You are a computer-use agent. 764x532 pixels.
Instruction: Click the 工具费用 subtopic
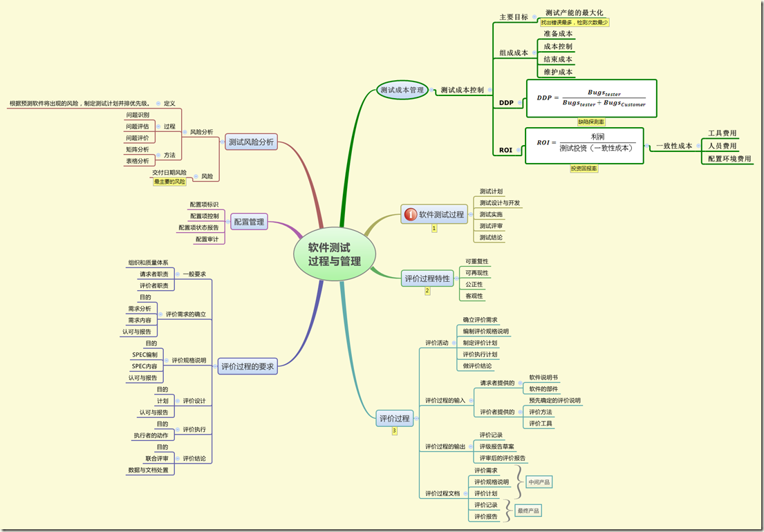pos(722,133)
